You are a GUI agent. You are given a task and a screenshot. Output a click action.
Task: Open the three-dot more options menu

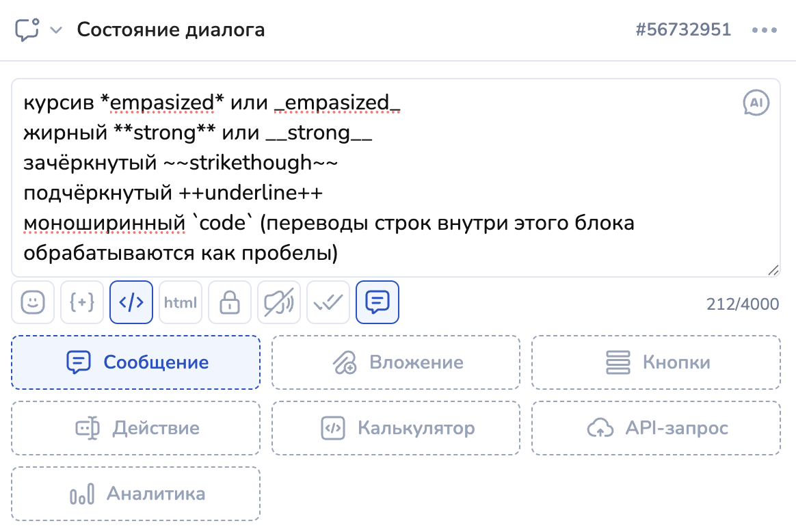765,30
